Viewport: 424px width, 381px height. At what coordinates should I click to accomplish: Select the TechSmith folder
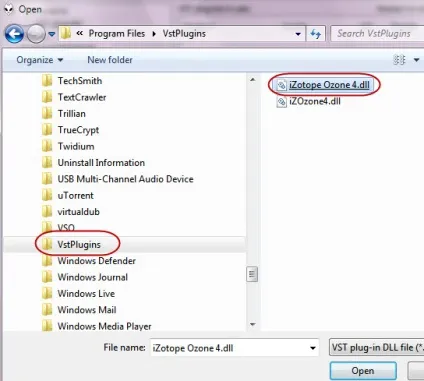point(80,81)
